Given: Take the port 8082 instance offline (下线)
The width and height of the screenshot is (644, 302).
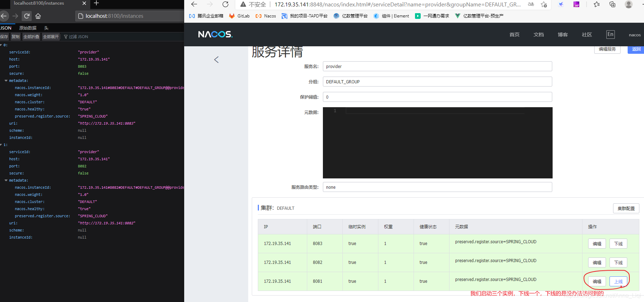Looking at the screenshot, I should pos(618,262).
